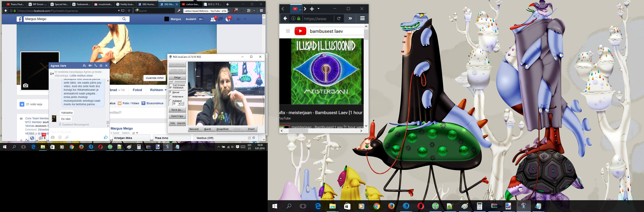
Task: Click YouTube window horizontal scrollbar thumb
Action: (298, 131)
